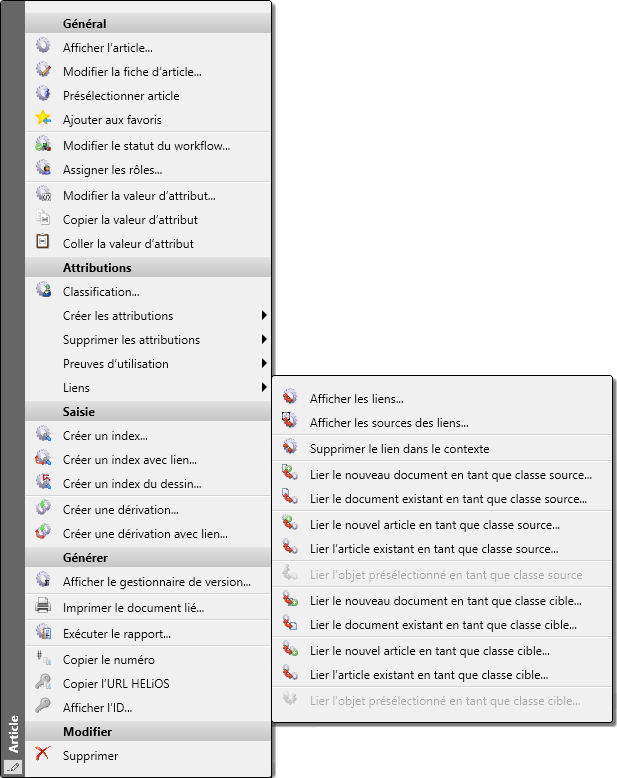Click the report icon beside Exécuter le rapport
The image size is (617, 778).
click(43, 632)
